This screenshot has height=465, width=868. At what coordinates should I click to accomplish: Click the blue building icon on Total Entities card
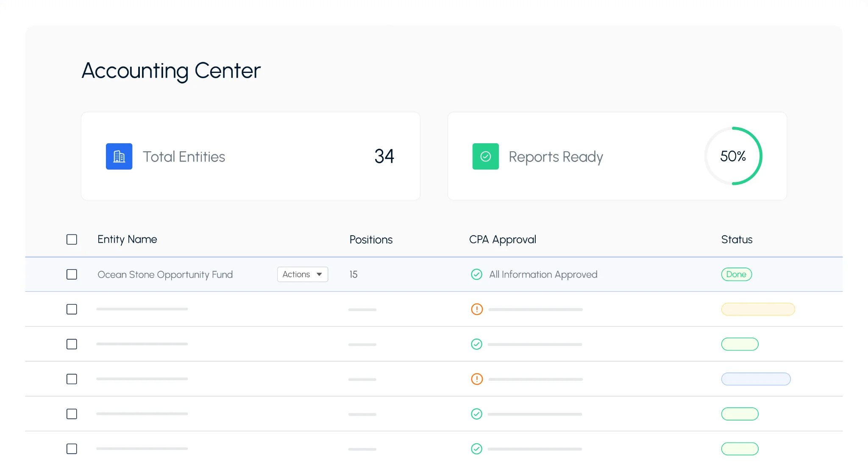click(119, 156)
